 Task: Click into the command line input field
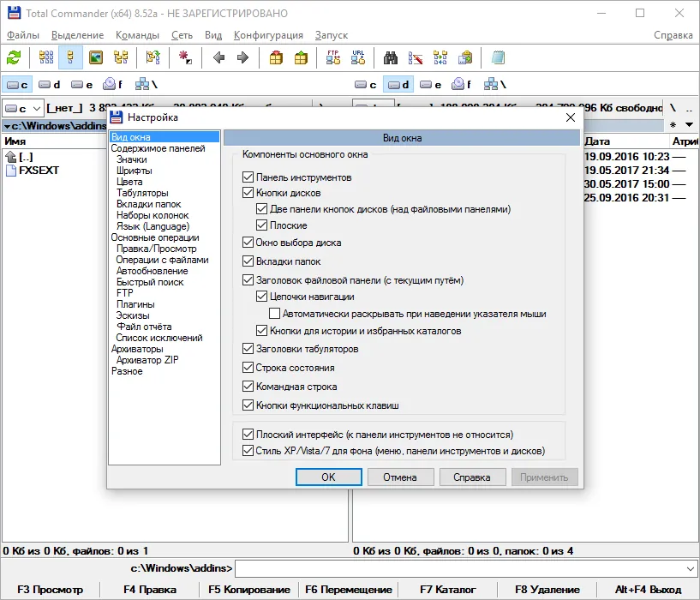[x=460, y=569]
